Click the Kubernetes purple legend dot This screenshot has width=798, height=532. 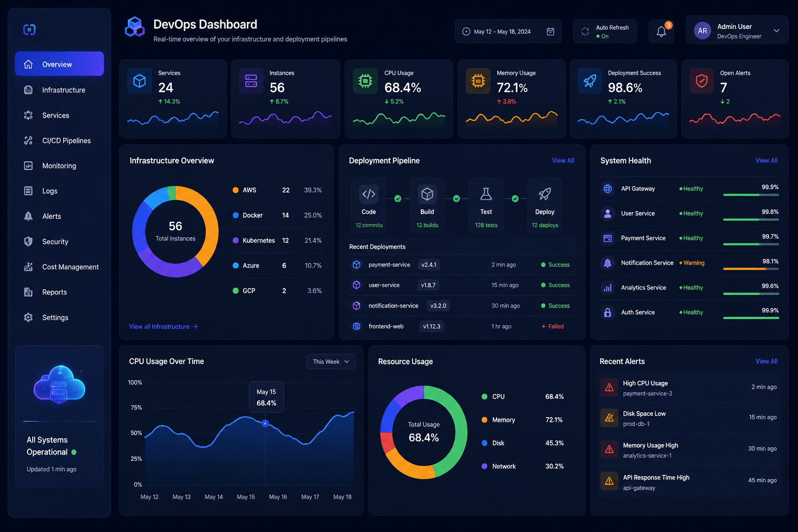[x=235, y=241]
